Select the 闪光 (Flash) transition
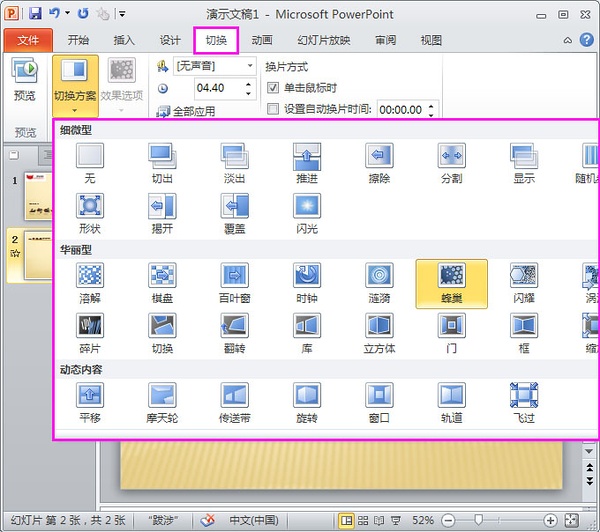The height and width of the screenshot is (532, 600). coord(307,214)
